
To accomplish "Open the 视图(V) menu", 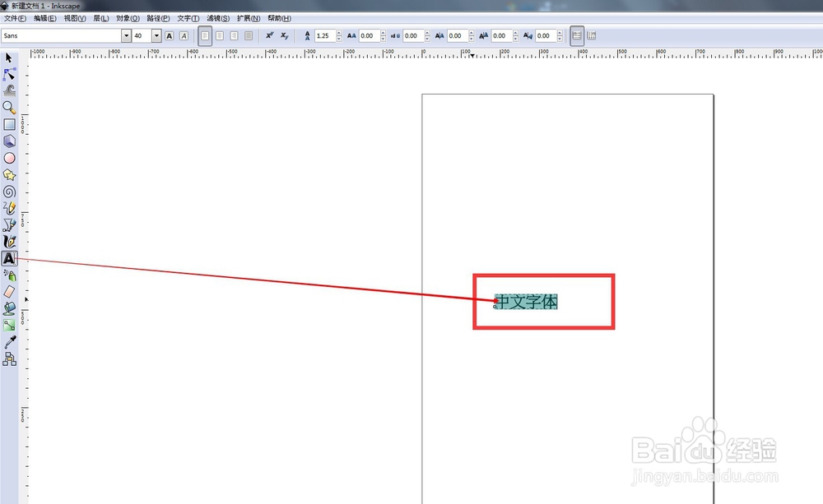I will point(75,18).
